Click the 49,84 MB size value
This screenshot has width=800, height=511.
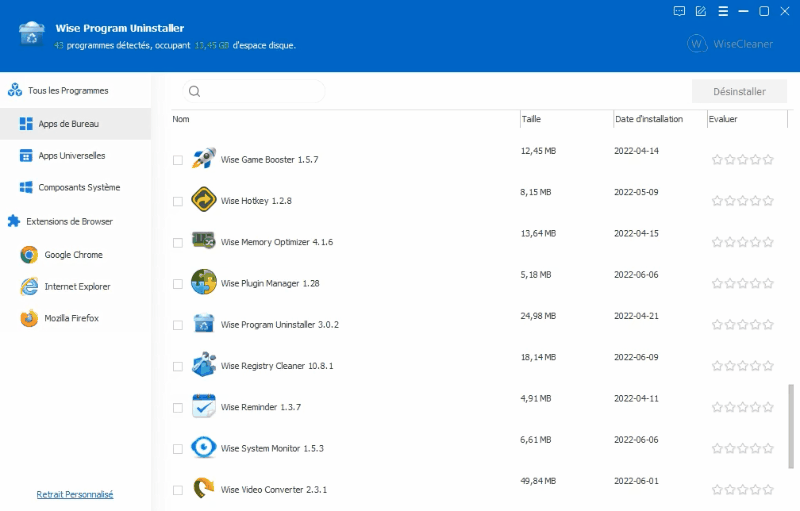538,481
